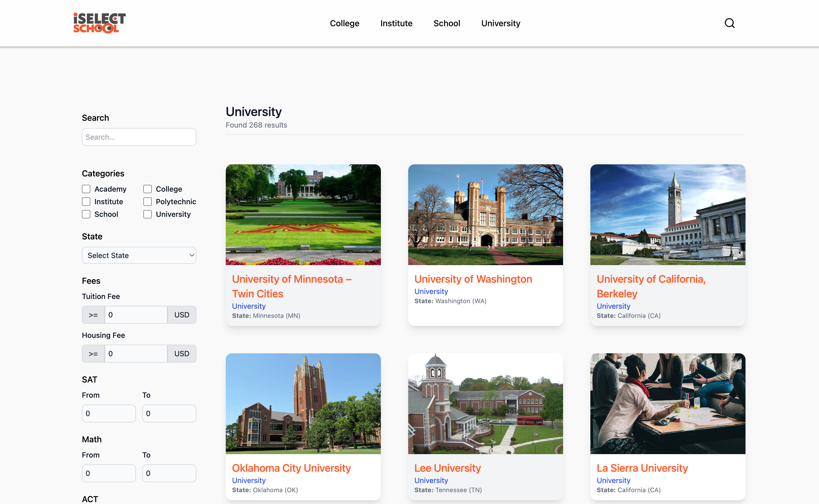Click the Tuition Fee USD label
The image size is (819, 504).
pos(182,315)
